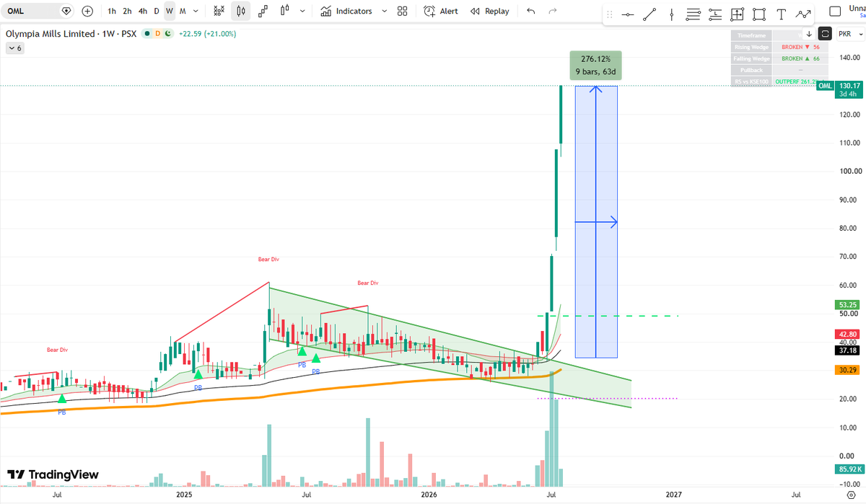Click the diamond icon in symbol box
This screenshot has height=504, width=866.
[x=66, y=11]
